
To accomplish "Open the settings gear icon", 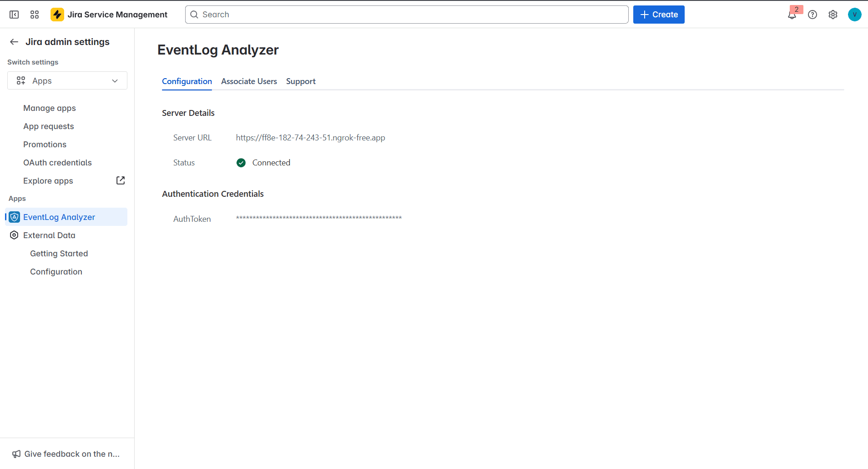I will point(833,15).
